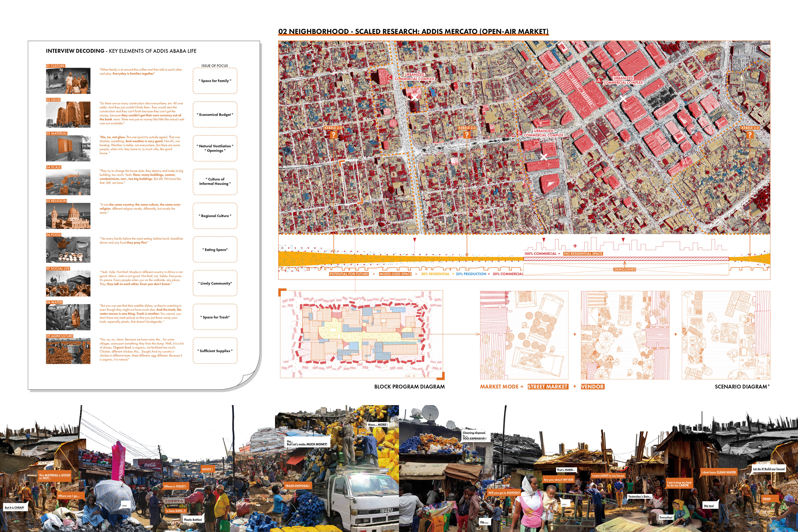The width and height of the screenshot is (798, 532).
Task: Open the 05 RELIGION cathedral photo
Action: (68, 216)
